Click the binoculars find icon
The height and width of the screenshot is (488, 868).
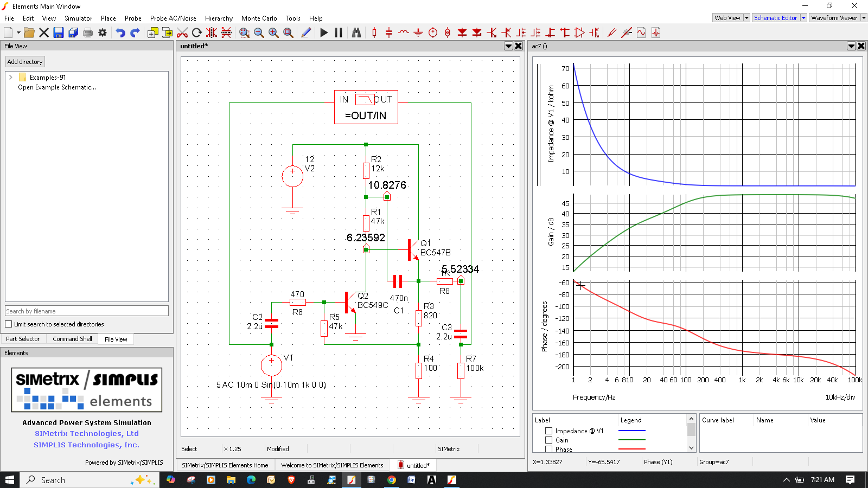pyautogui.click(x=356, y=33)
